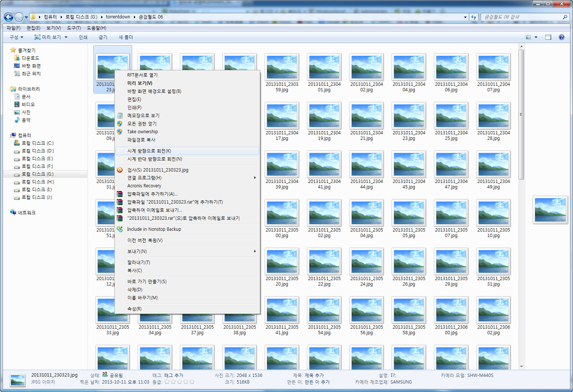Set rating with the fifth star
Viewport: 573px width, 392px height.
(192, 382)
